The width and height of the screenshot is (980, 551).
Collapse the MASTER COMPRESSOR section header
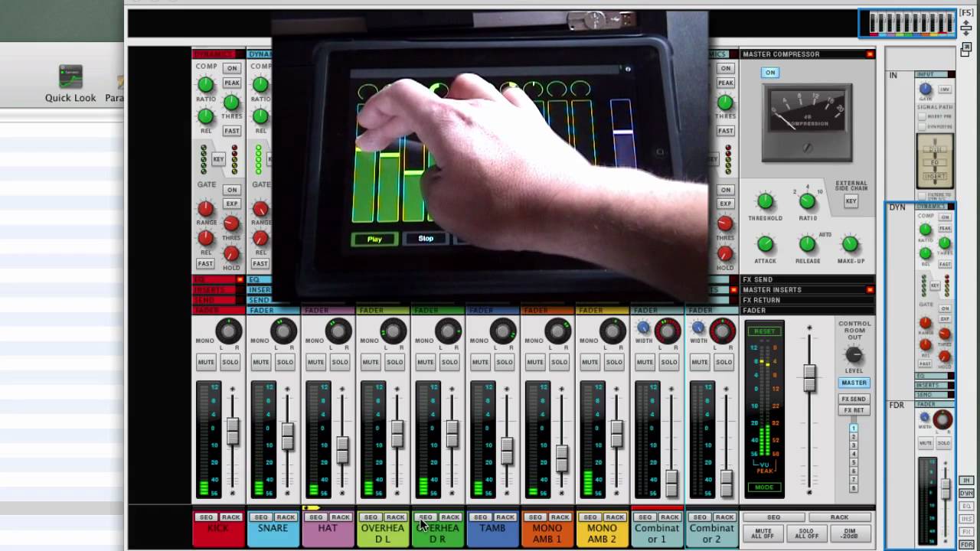tap(807, 54)
